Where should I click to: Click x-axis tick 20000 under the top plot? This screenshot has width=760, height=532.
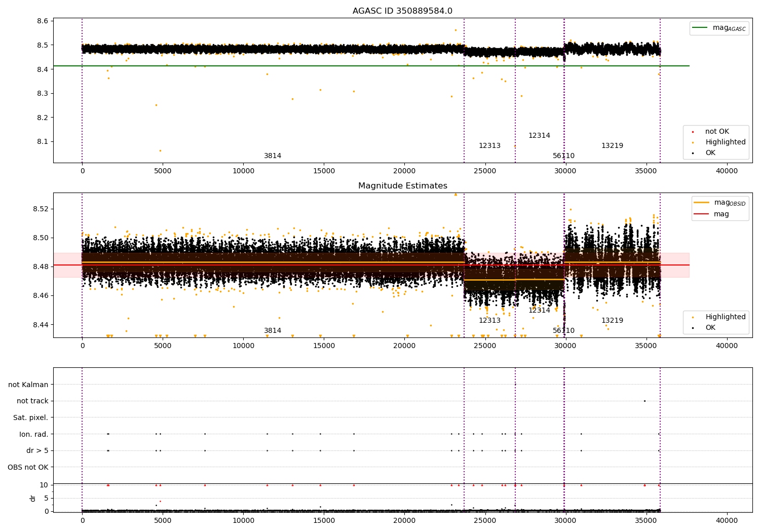coord(404,171)
